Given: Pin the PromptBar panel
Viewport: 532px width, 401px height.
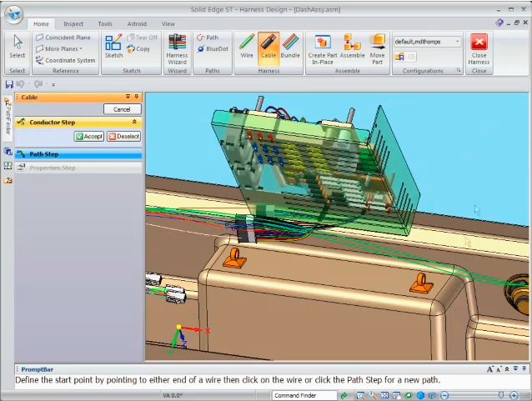Looking at the screenshot, I should (x=524, y=368).
